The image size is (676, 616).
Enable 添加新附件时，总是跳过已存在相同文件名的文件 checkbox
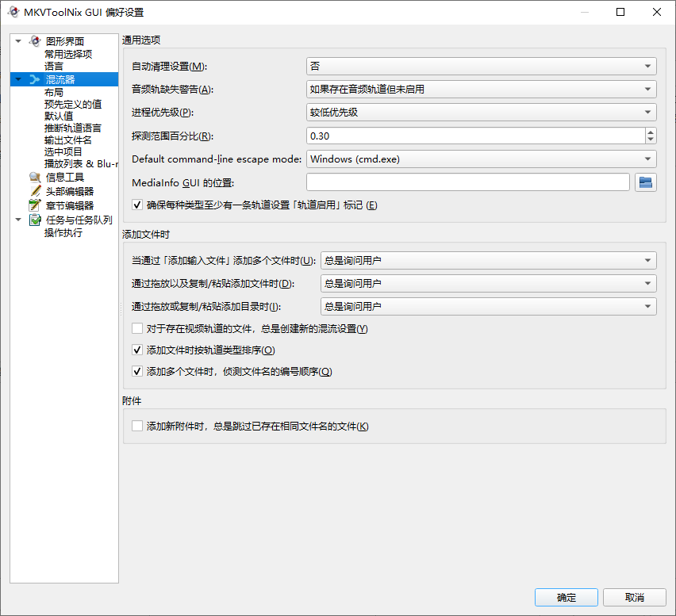click(137, 426)
